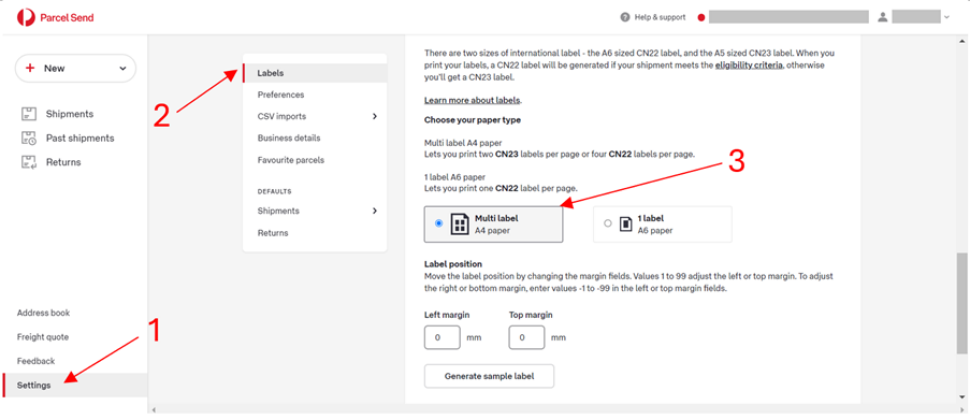
Task: Open Preferences settings section
Action: point(281,95)
